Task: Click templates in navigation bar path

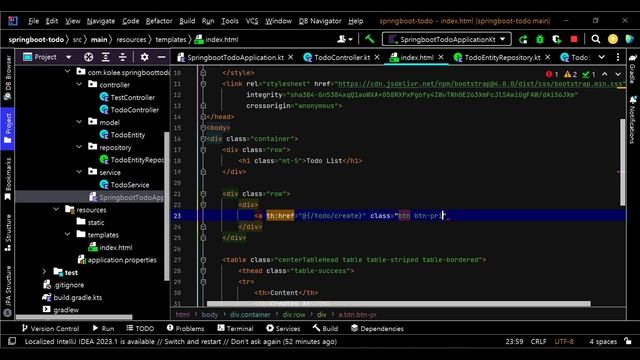Action: point(171,40)
